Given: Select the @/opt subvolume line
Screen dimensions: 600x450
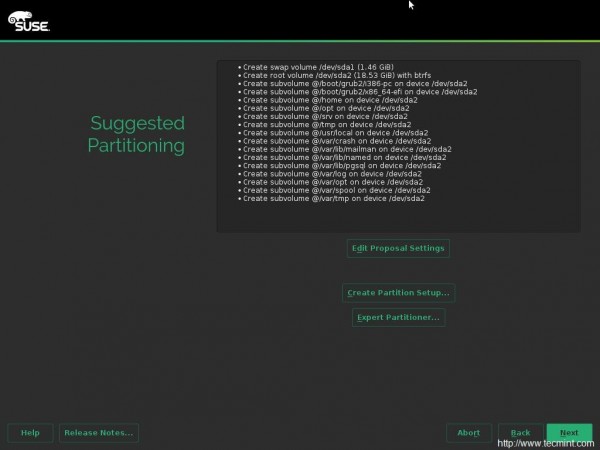Looking at the screenshot, I should click(x=326, y=108).
